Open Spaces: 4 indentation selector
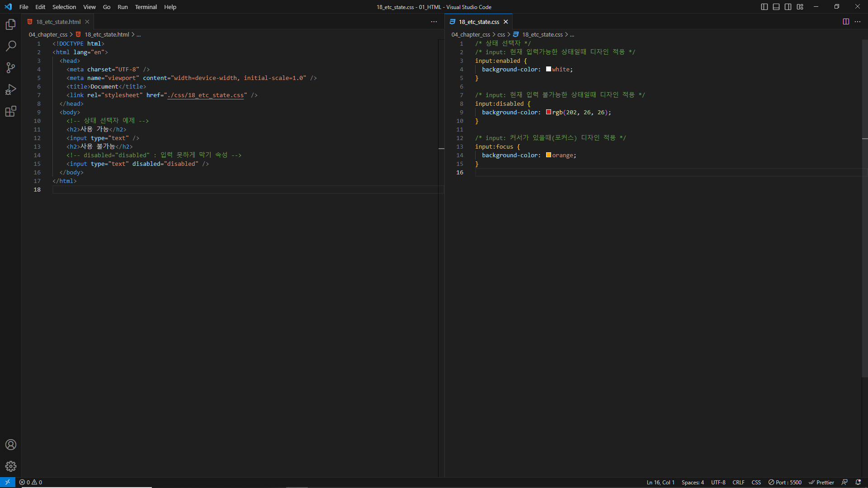Screen dimensions: 868x488 click(x=693, y=482)
